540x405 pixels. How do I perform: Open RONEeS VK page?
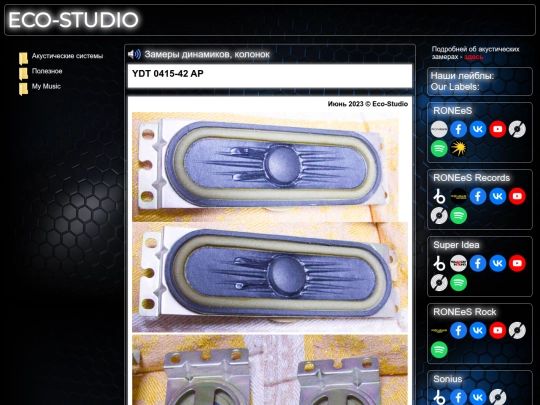[x=478, y=129]
